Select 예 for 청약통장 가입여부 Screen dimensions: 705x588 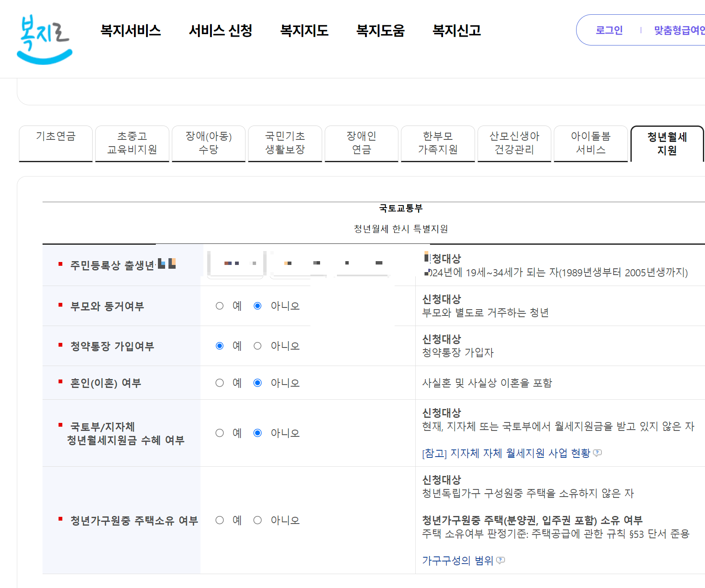point(219,346)
